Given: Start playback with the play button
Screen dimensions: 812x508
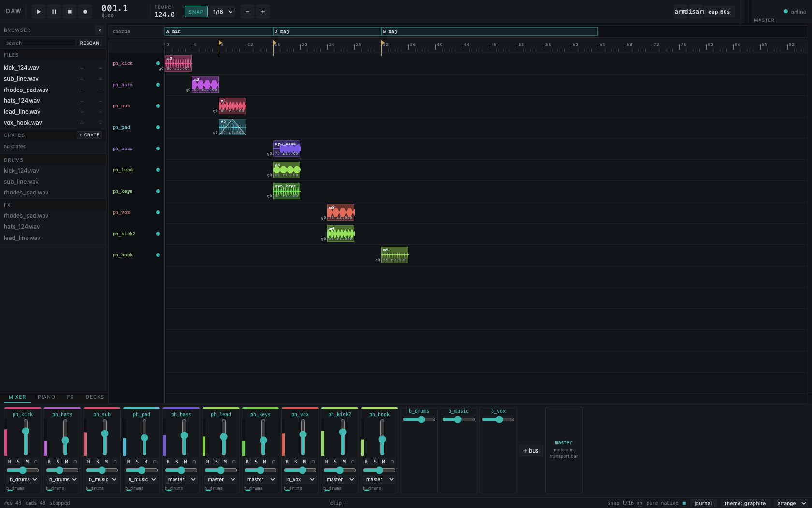Looking at the screenshot, I should 39,12.
